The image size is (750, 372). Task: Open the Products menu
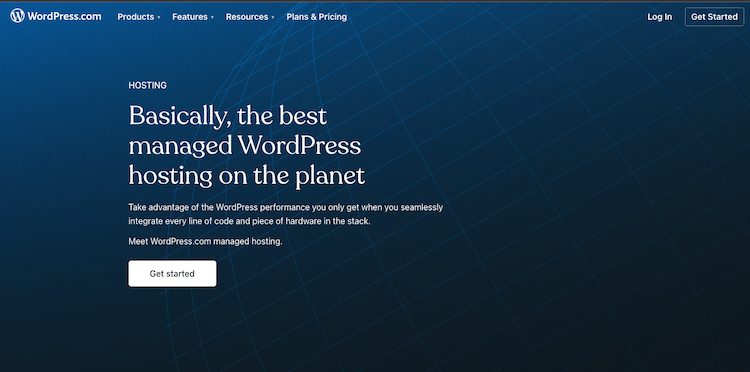(136, 17)
